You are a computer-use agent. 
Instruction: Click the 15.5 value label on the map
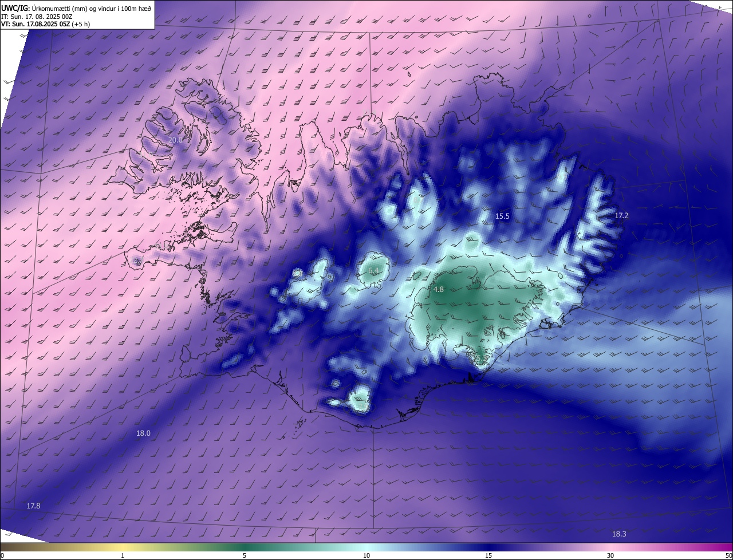pyautogui.click(x=502, y=216)
